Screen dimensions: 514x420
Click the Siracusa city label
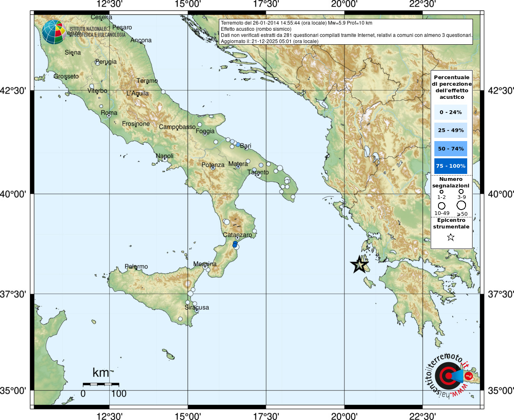pyautogui.click(x=197, y=307)
